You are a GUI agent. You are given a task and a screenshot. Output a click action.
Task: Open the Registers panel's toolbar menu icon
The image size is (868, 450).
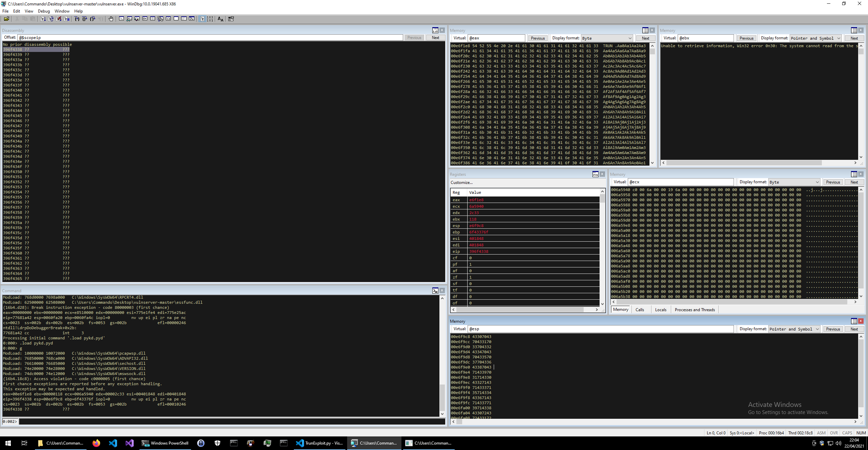596,174
